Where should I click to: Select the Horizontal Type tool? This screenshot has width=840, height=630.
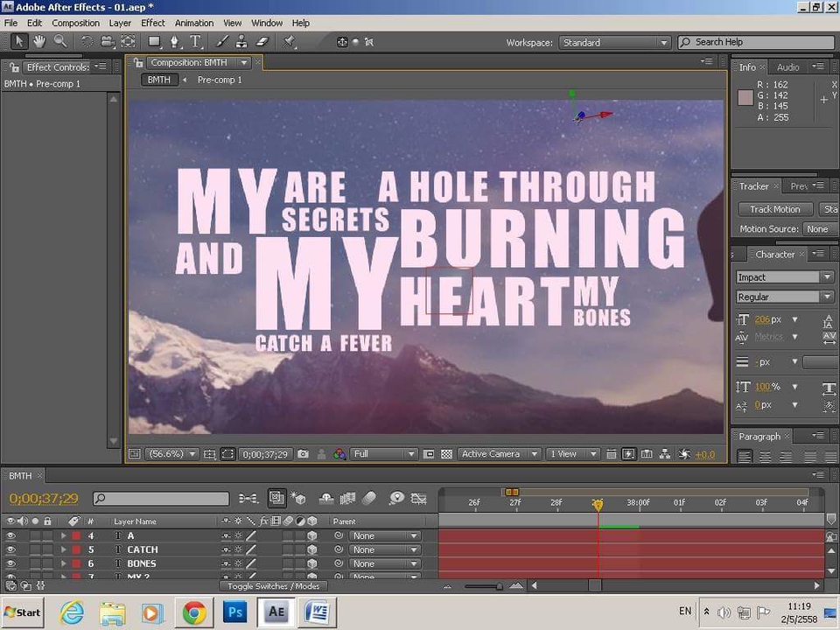(195, 41)
